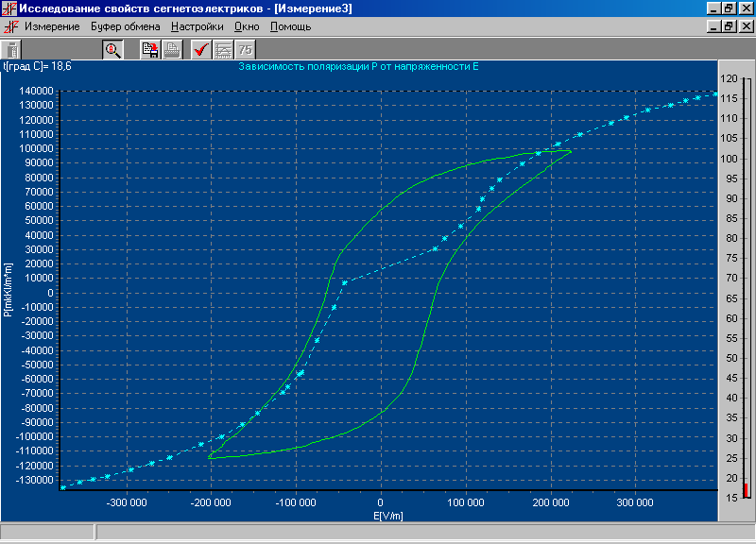Click the y-axis value '-130000'
756x544 pixels.
coord(35,480)
